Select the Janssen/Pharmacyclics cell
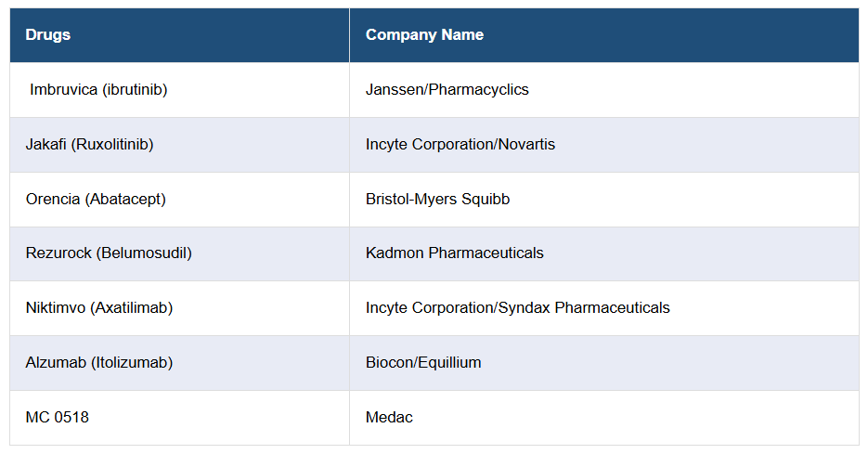Image resolution: width=868 pixels, height=454 pixels. pos(447,90)
